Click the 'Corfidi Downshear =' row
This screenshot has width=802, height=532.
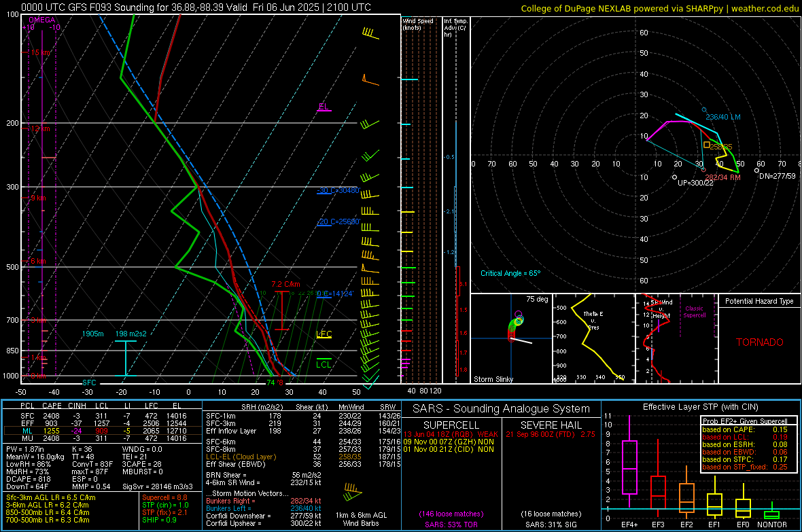pos(264,516)
